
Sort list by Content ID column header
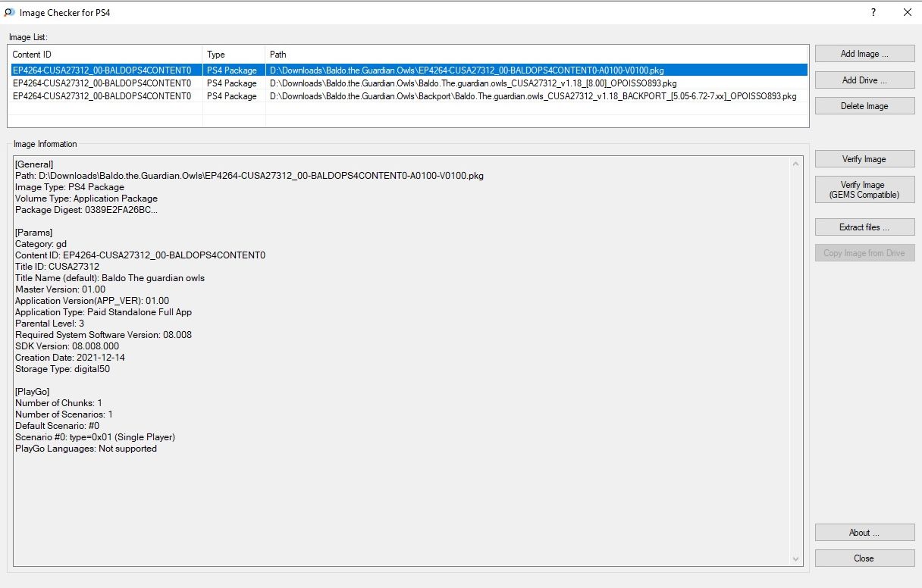point(105,55)
